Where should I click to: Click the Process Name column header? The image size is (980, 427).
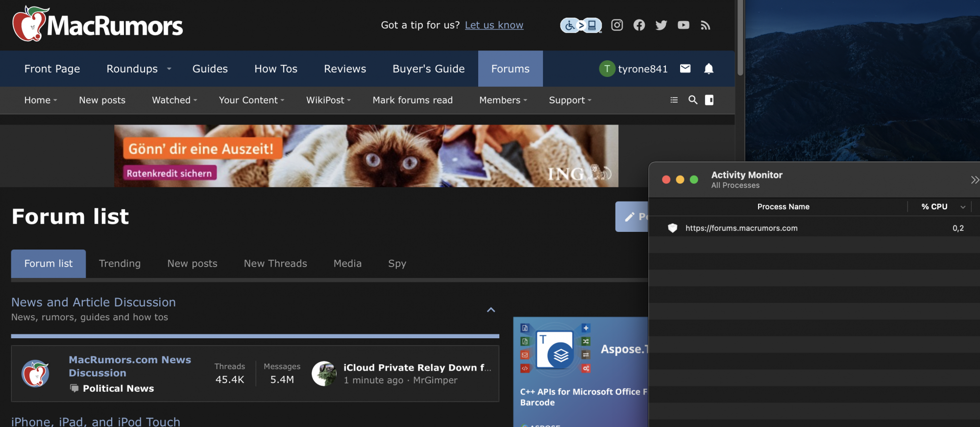coord(783,207)
